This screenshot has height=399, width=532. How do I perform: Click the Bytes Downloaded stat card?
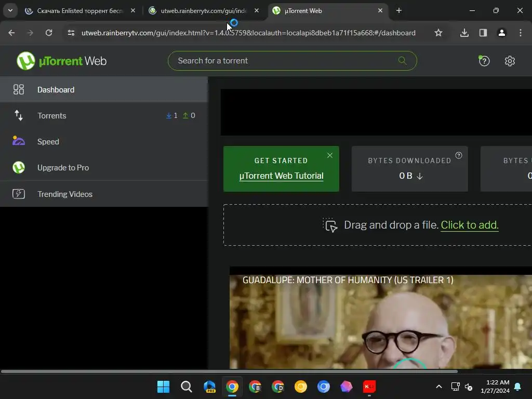point(409,169)
